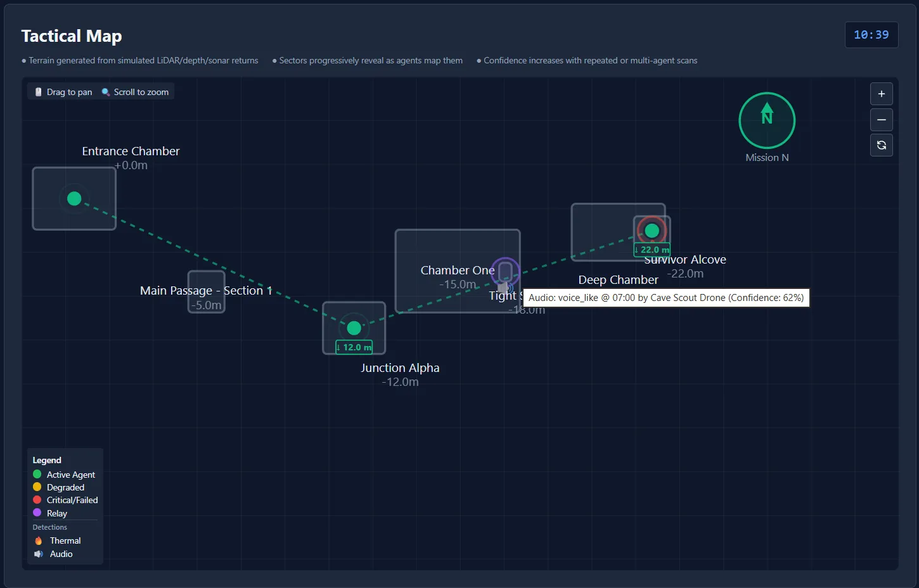Zoom out with the minus button
The width and height of the screenshot is (919, 588).
coord(881,120)
